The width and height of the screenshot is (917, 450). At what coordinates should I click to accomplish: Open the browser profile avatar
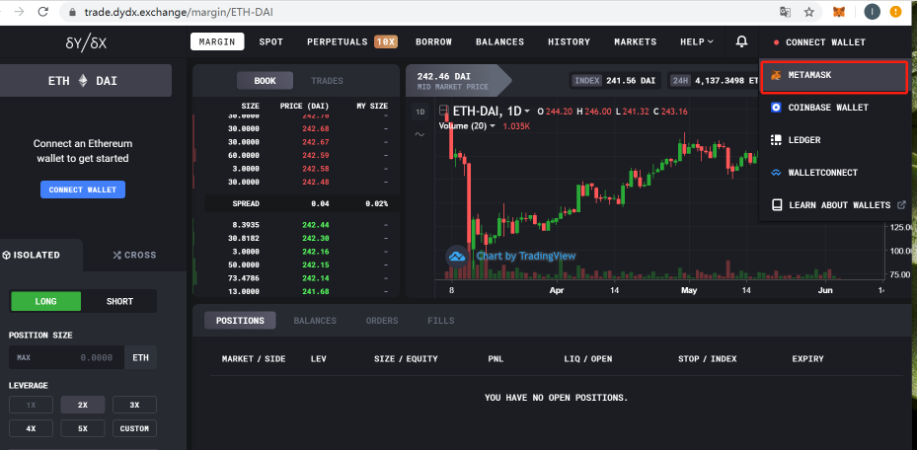tap(872, 12)
